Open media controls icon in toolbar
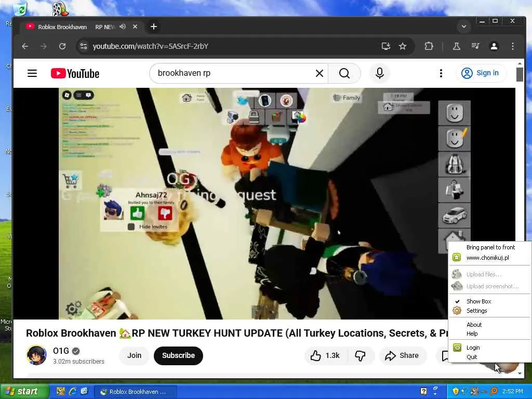The height and width of the screenshot is (399, 532). pyautogui.click(x=475, y=46)
